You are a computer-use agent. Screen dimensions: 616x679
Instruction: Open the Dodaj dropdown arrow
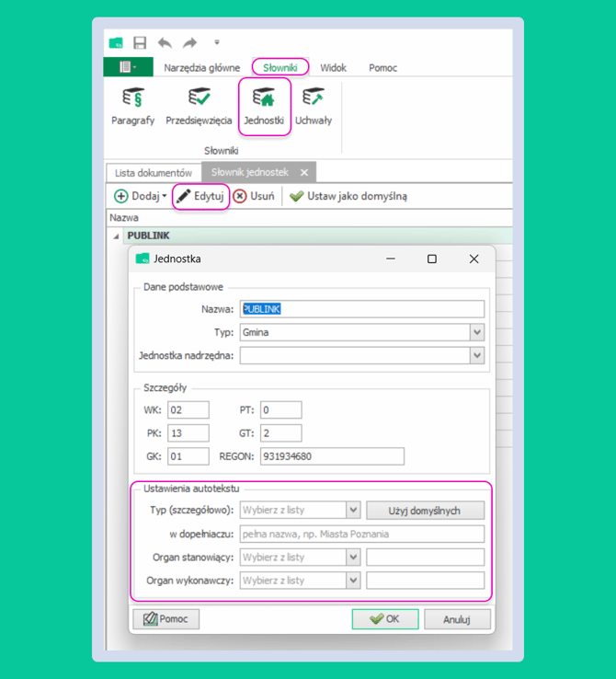pos(165,196)
